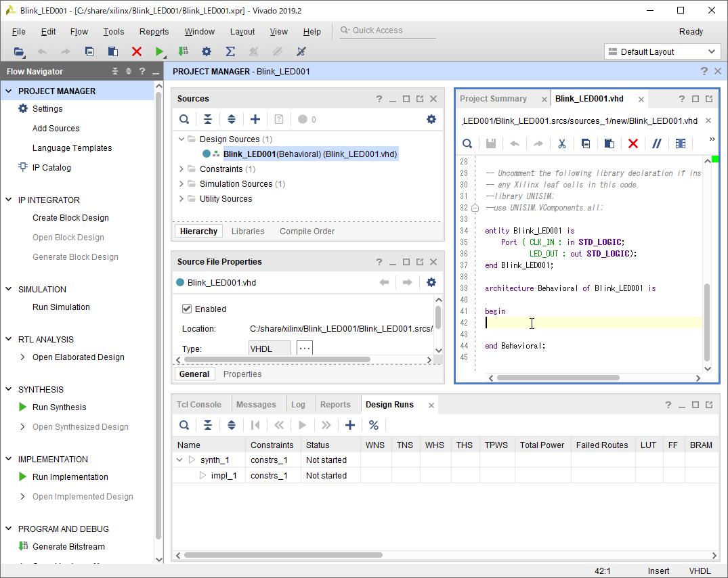Click the Generate Bitstream toolbar icon
The image size is (728, 578).
tap(183, 51)
